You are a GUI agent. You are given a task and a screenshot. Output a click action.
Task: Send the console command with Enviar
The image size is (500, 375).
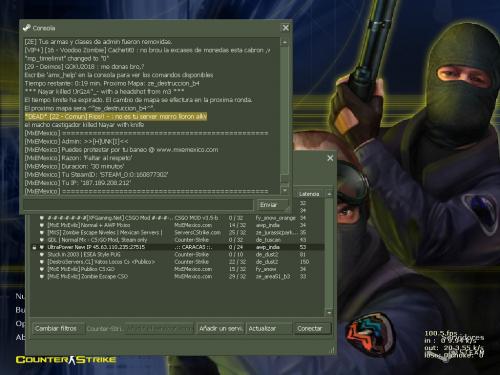coord(271,205)
